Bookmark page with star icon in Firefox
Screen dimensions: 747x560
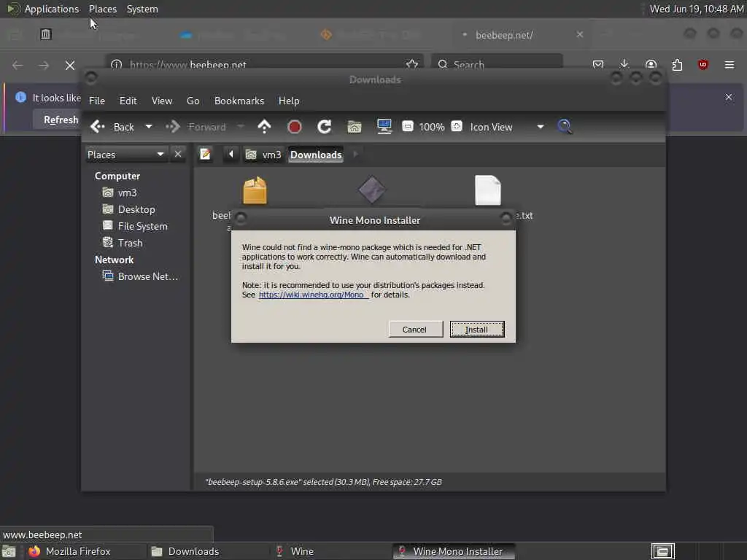[412, 64]
